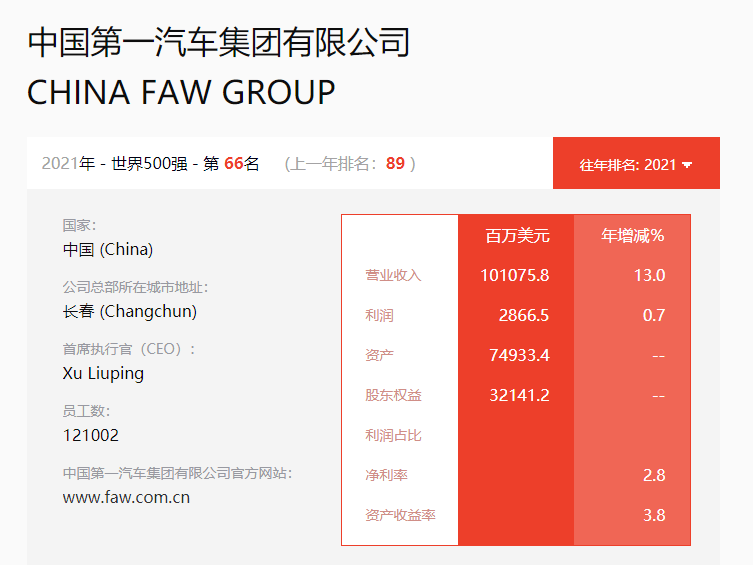Select the 营业收入 row label
This screenshot has width=753, height=565.
(x=393, y=275)
